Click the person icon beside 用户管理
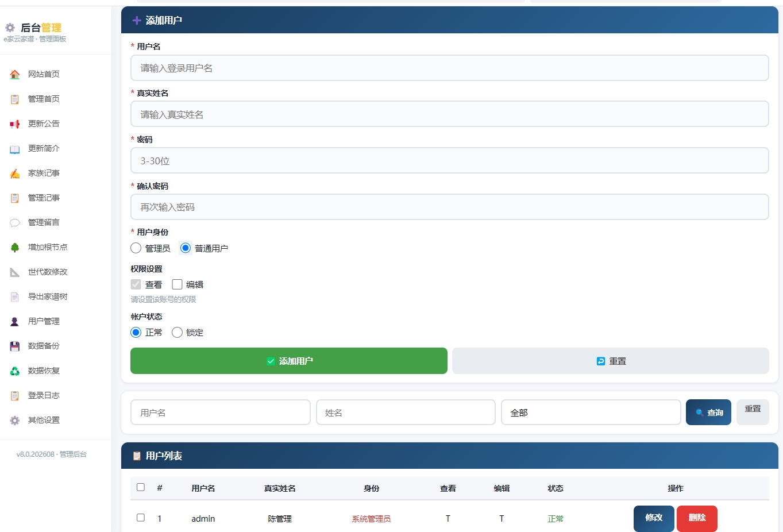Image resolution: width=783 pixels, height=532 pixels. [x=15, y=321]
